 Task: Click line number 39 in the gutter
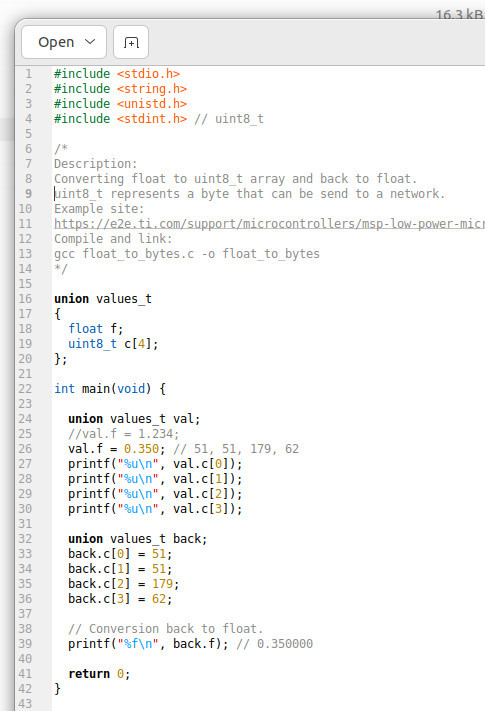click(25, 644)
